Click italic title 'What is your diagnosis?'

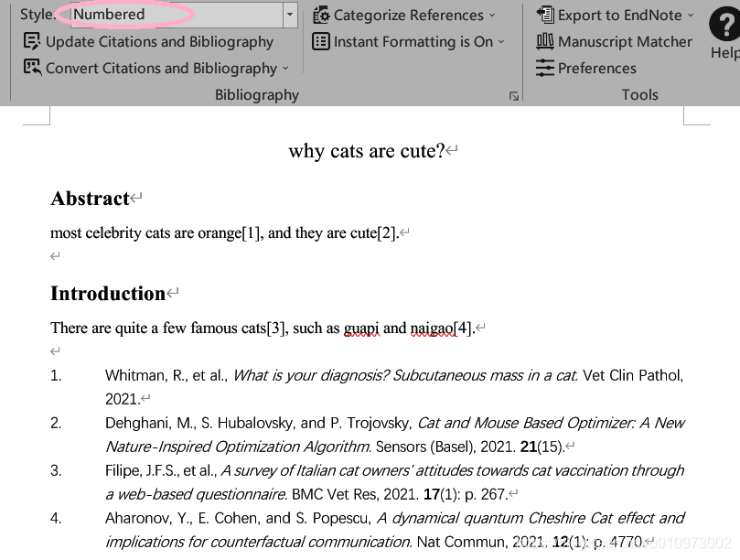[310, 375]
